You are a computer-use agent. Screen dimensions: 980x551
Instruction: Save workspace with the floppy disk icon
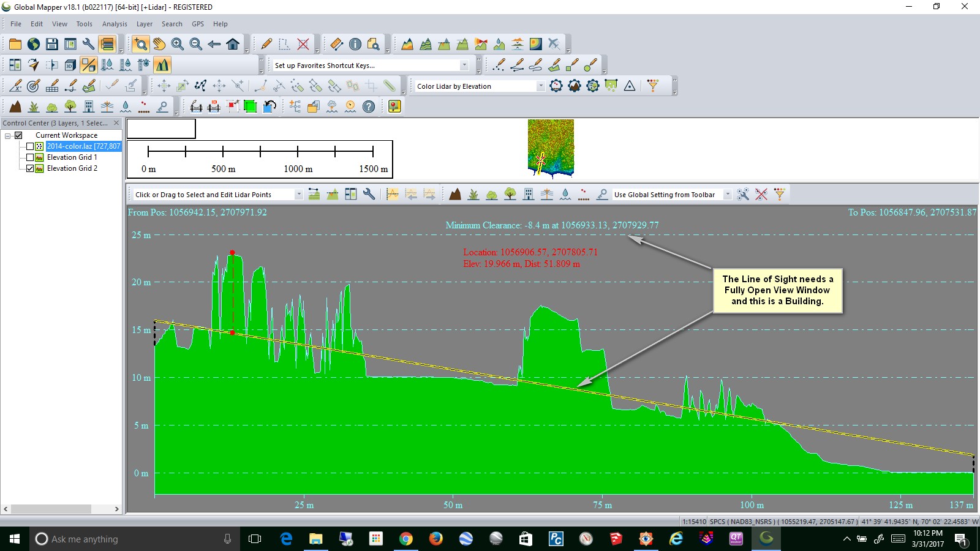point(52,44)
